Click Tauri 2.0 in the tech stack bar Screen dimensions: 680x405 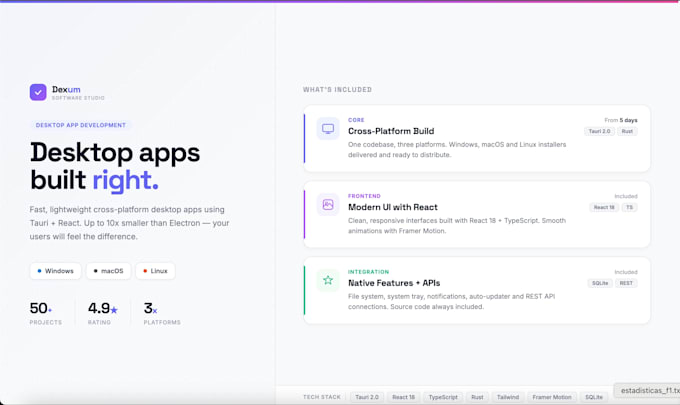click(367, 397)
